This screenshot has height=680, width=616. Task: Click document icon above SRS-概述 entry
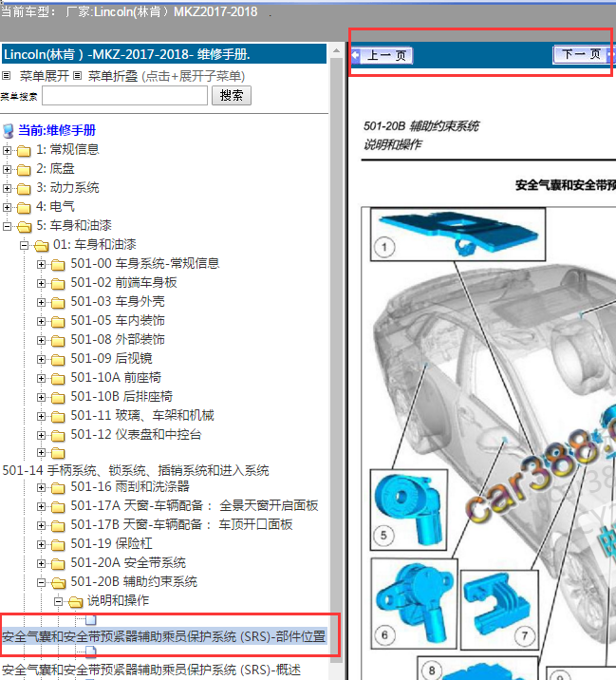click(90, 651)
